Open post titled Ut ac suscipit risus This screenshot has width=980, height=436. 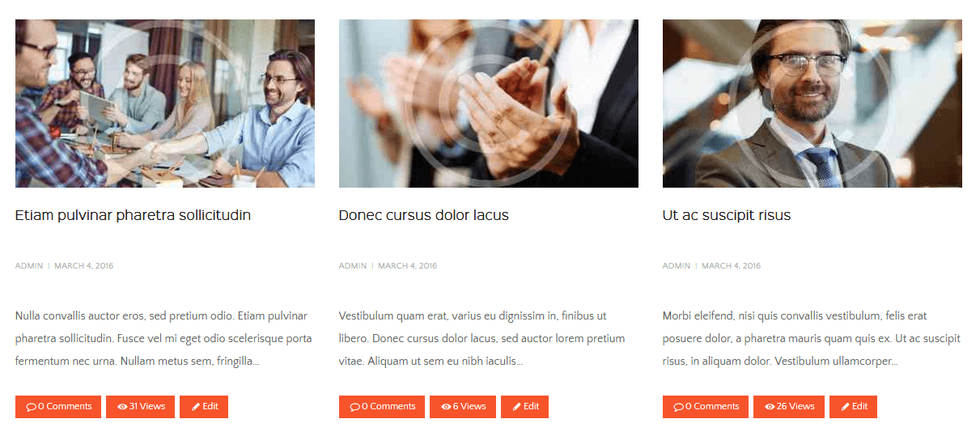726,215
